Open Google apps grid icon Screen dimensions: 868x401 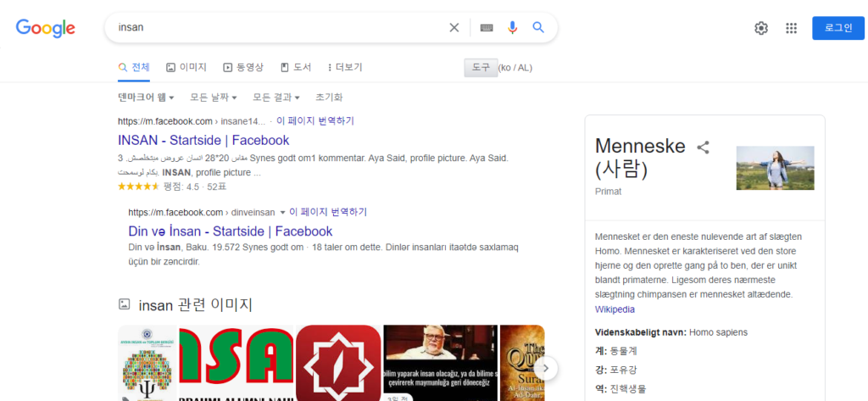[x=791, y=28]
